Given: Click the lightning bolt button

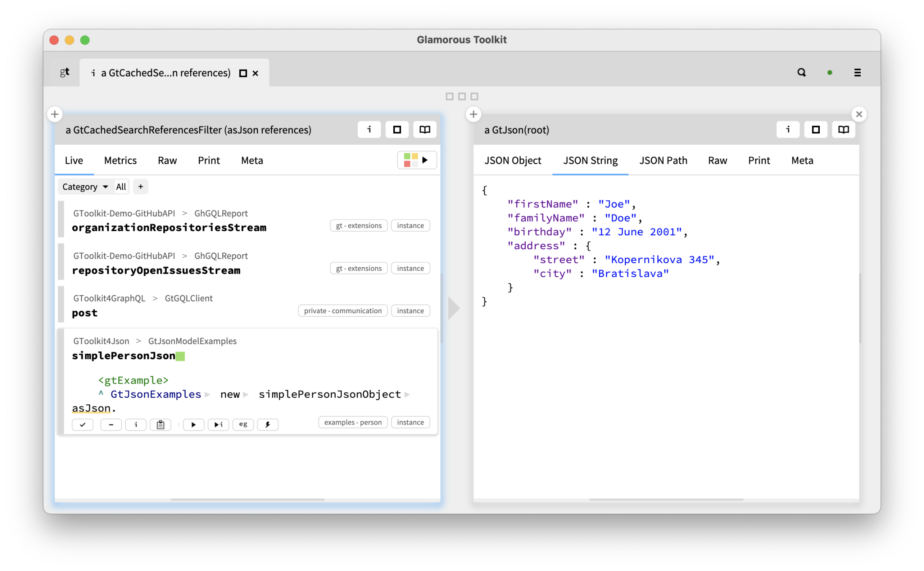Looking at the screenshot, I should [x=267, y=425].
